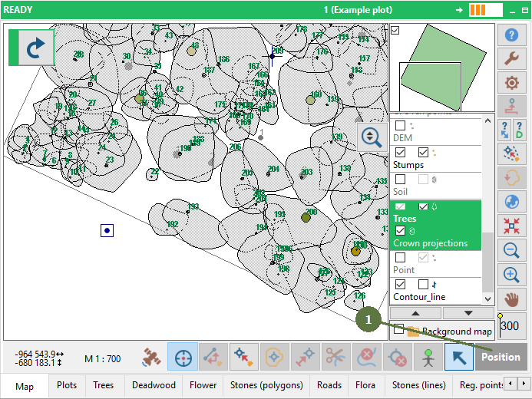532x399 pixels.
Task: Open the Plots tab
Action: [67, 385]
